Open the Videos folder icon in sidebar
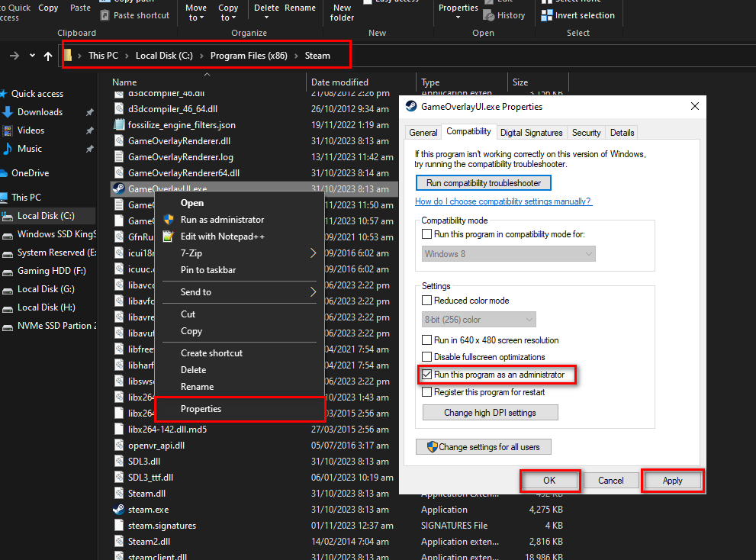Viewport: 756px width, 560px height. coord(8,130)
